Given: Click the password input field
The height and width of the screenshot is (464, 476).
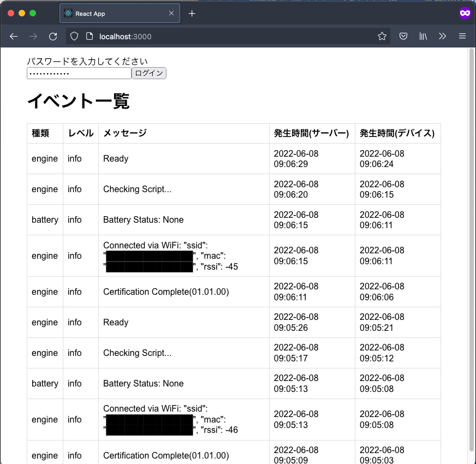Looking at the screenshot, I should click(79, 73).
